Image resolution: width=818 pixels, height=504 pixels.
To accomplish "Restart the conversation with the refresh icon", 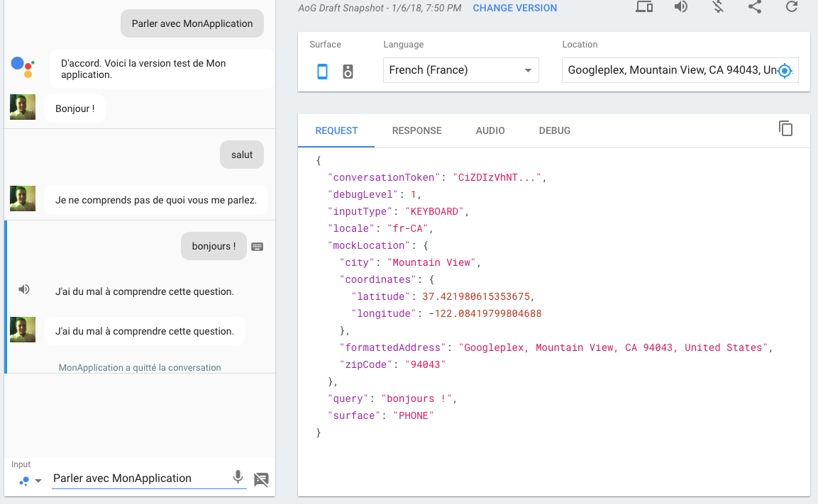I will [791, 7].
